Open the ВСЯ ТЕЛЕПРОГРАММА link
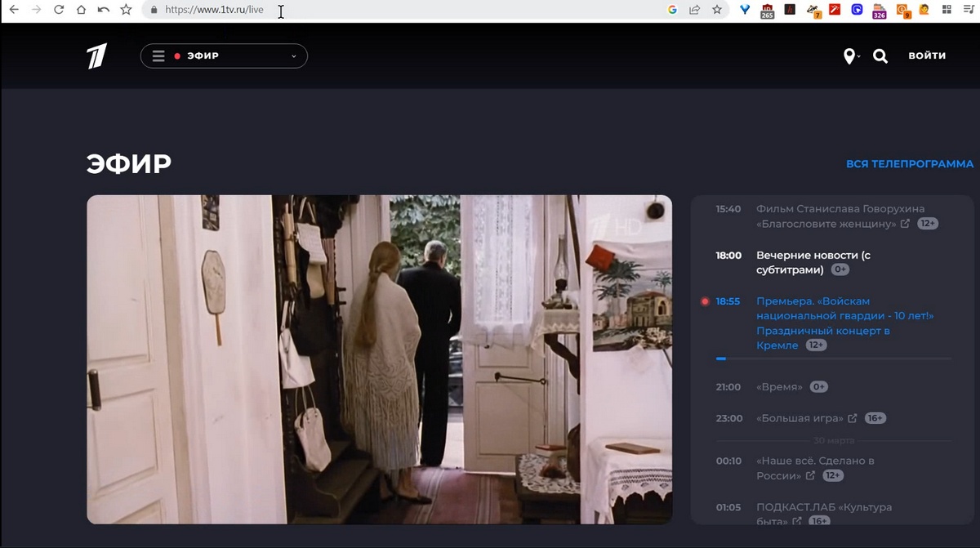Screen dimensions: 980x548 pos(910,164)
